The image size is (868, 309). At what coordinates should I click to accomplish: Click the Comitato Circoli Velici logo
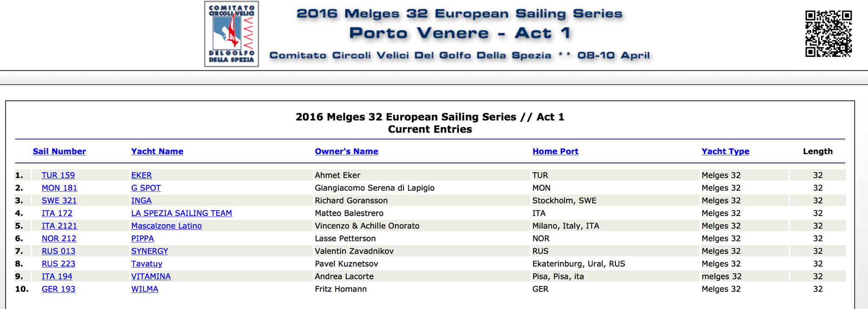[x=231, y=34]
